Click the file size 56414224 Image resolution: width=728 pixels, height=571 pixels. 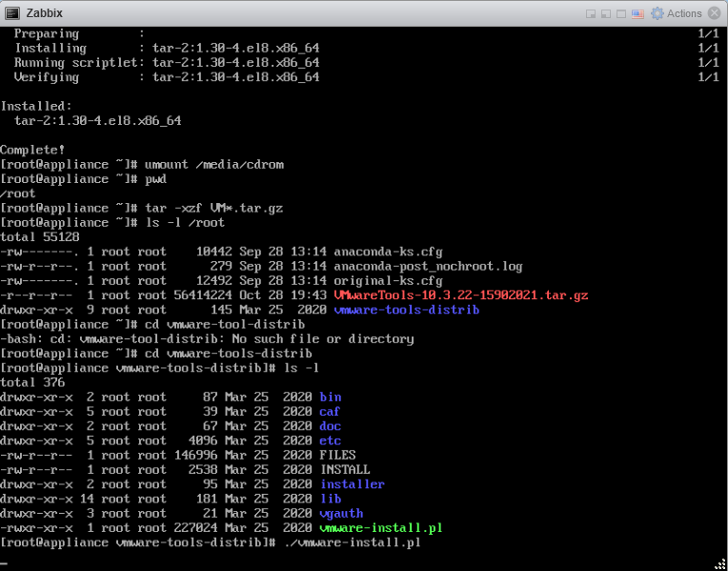click(x=202, y=296)
